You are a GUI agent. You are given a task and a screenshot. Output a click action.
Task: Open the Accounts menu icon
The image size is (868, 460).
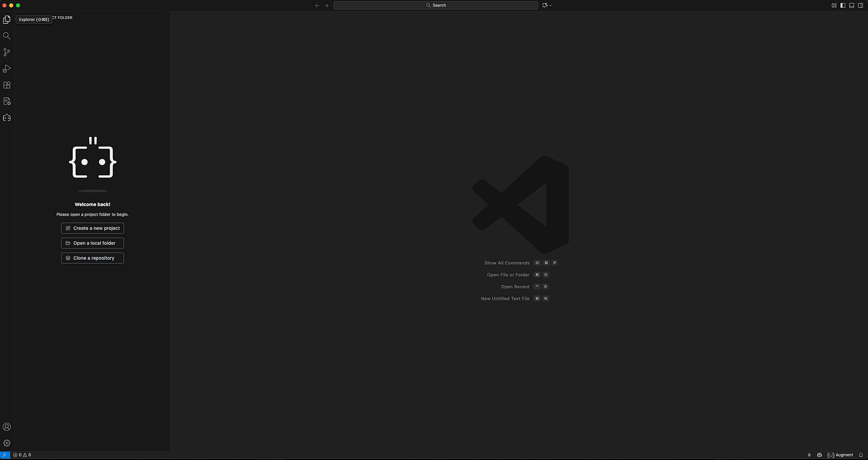(x=7, y=427)
